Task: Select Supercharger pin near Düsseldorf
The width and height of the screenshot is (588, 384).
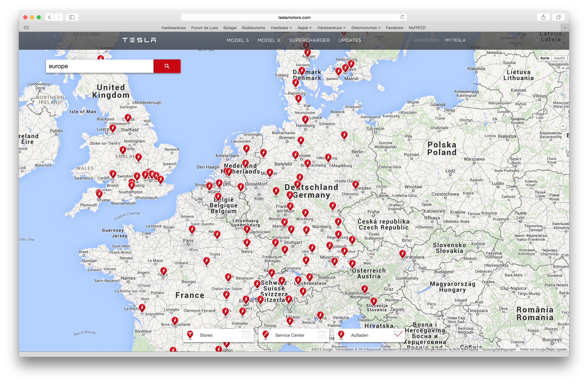Action: point(241,187)
